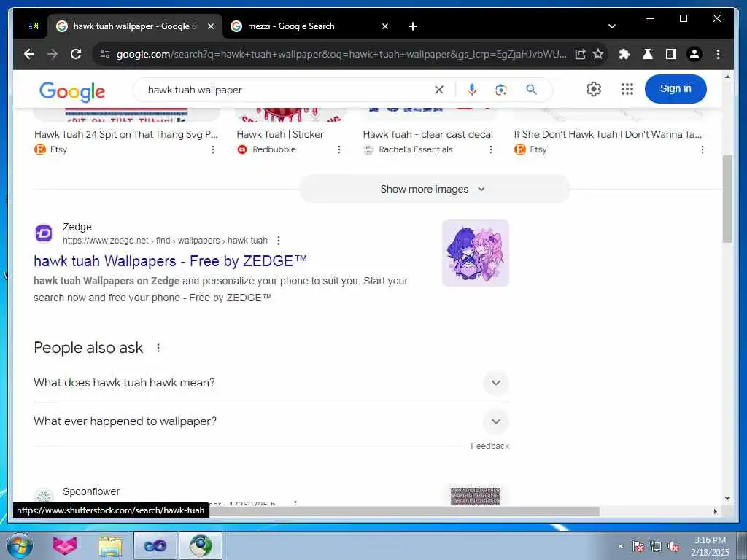Click the Spoonflower pattern thumbnail
Screen dimensions: 747x560
[476, 496]
